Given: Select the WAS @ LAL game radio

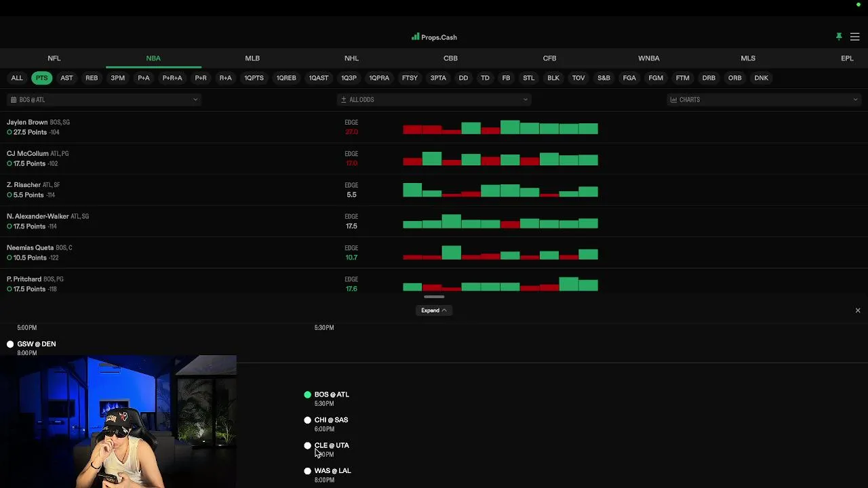Looking at the screenshot, I should pos(308,471).
